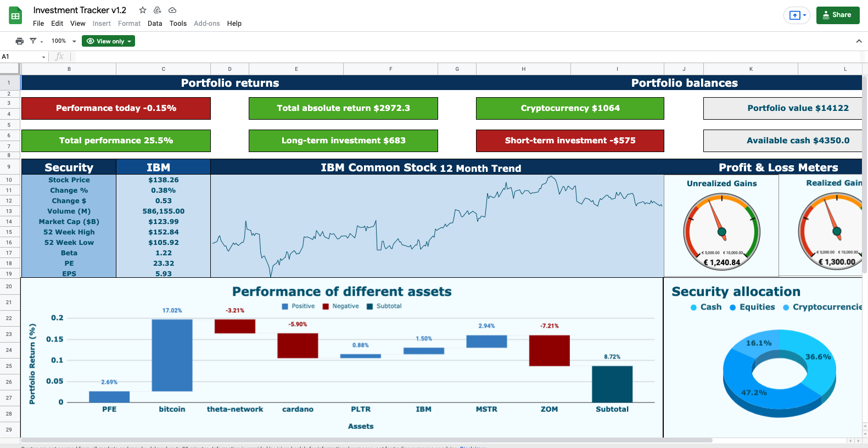This screenshot has width=868, height=448.
Task: Click the green Share button
Action: tap(838, 15)
